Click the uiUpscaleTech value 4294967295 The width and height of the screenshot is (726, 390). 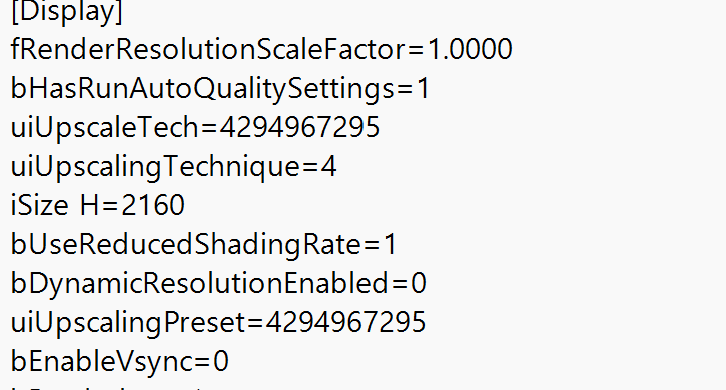pos(300,127)
